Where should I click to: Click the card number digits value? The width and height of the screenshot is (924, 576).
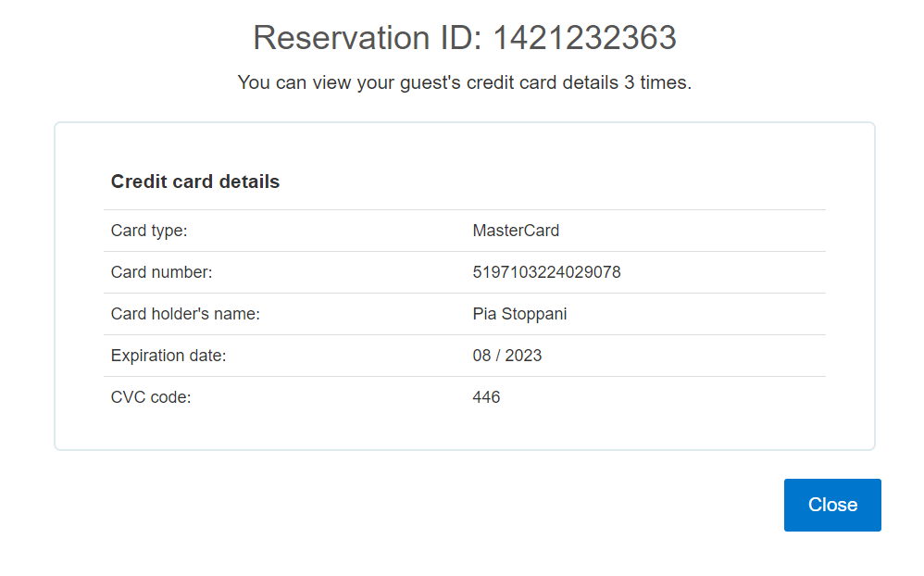tap(546, 272)
